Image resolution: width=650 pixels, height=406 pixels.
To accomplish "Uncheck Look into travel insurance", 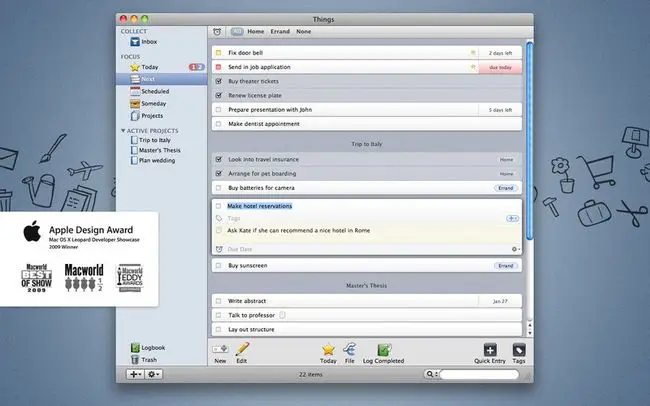I will point(218,159).
